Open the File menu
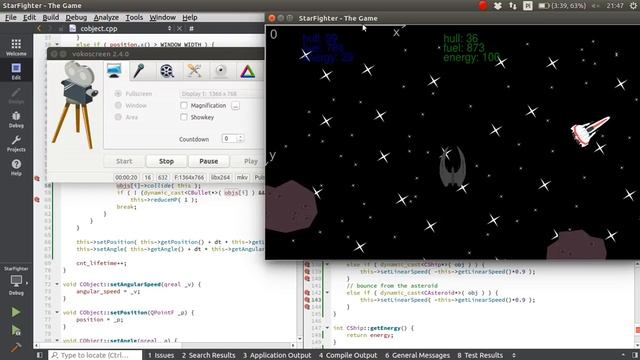This screenshot has width=640, height=360. [11, 18]
